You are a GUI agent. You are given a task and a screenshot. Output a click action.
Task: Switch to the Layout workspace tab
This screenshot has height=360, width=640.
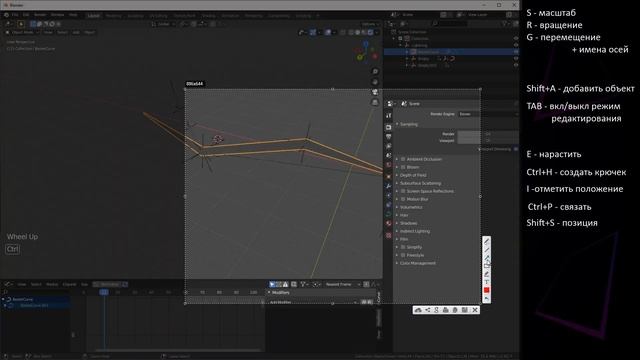pos(93,16)
